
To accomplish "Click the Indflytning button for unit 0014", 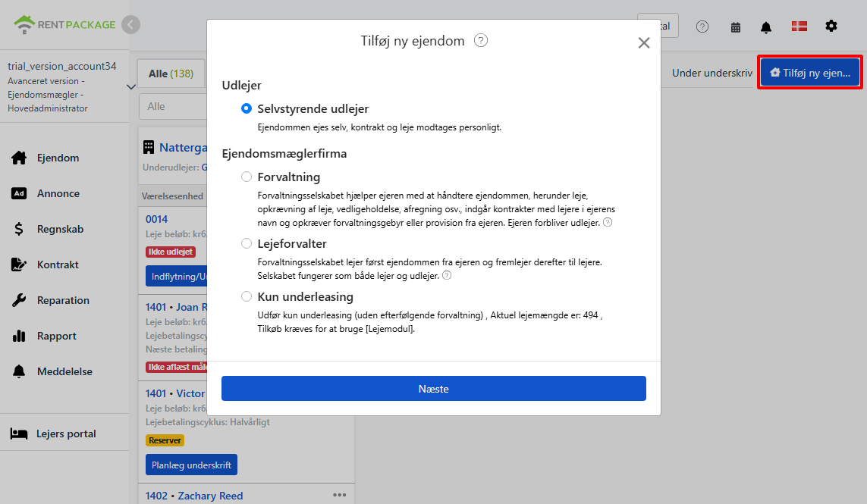I will tap(177, 277).
